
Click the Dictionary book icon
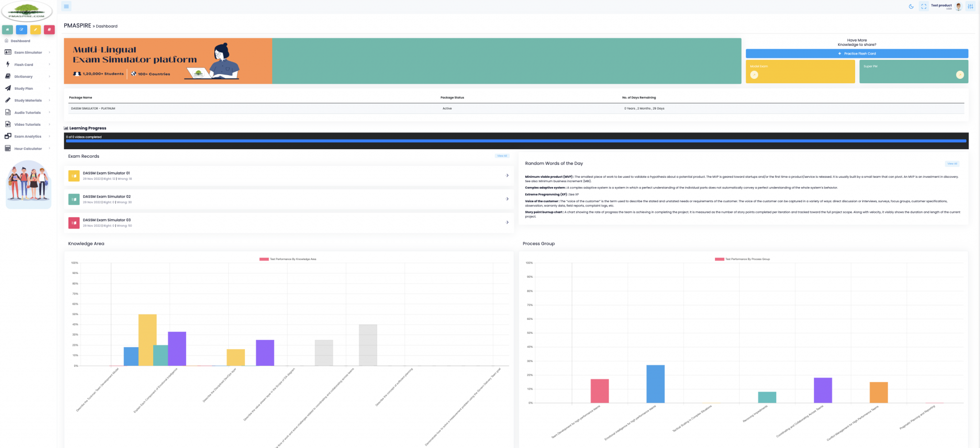(x=8, y=76)
